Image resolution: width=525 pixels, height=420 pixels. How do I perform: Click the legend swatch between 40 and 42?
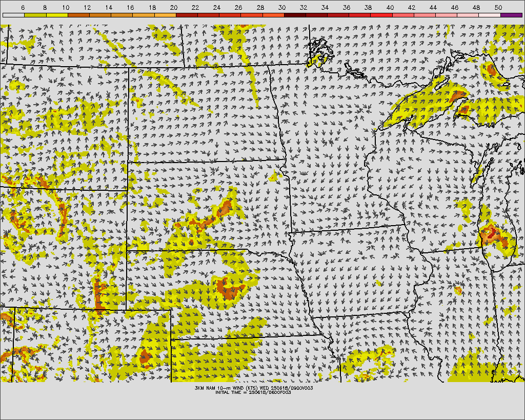click(403, 15)
